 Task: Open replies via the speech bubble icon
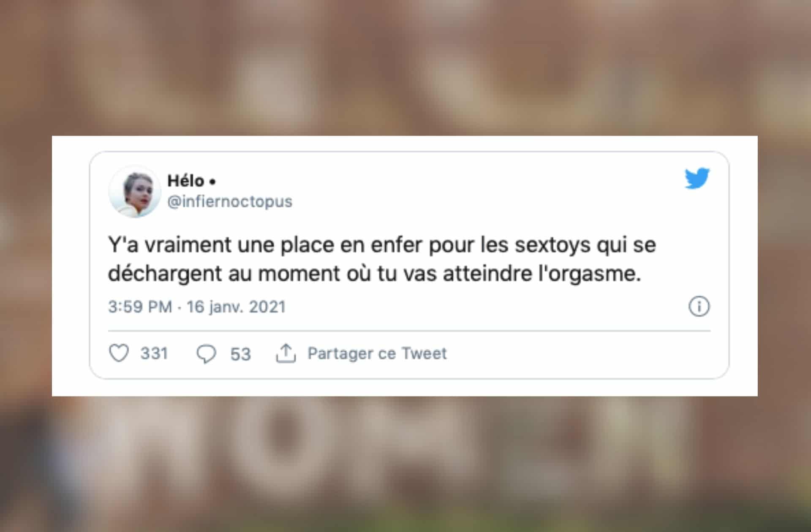(206, 354)
